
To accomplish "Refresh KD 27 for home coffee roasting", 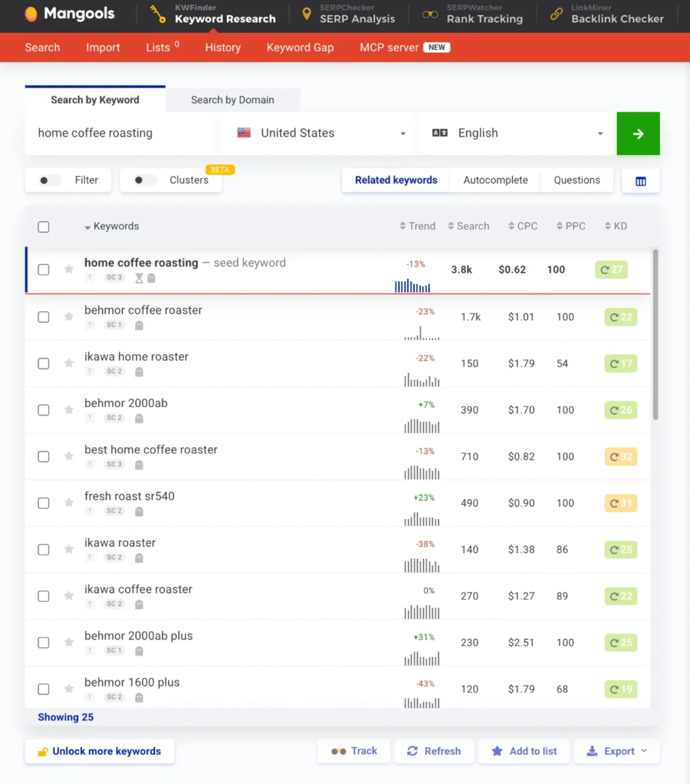I will pyautogui.click(x=611, y=270).
